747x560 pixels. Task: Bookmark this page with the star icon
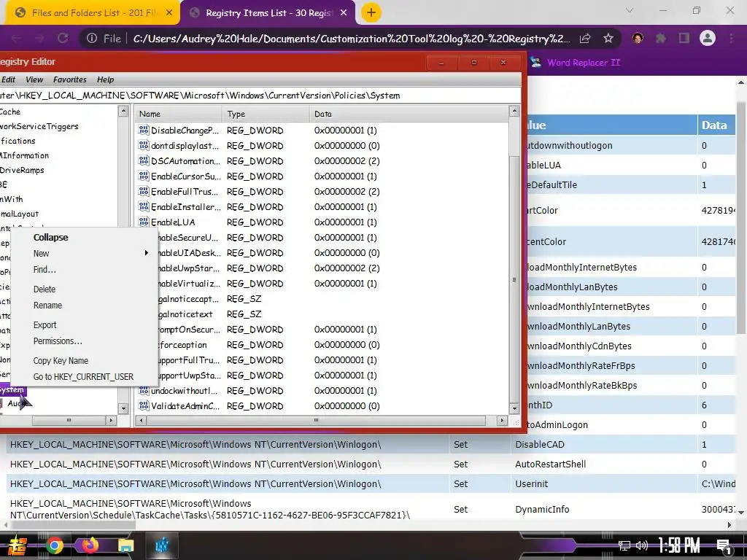tap(608, 39)
